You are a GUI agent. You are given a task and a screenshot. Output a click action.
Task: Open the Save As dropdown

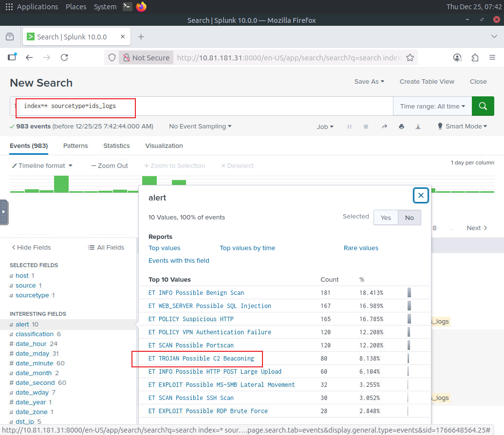tap(369, 82)
